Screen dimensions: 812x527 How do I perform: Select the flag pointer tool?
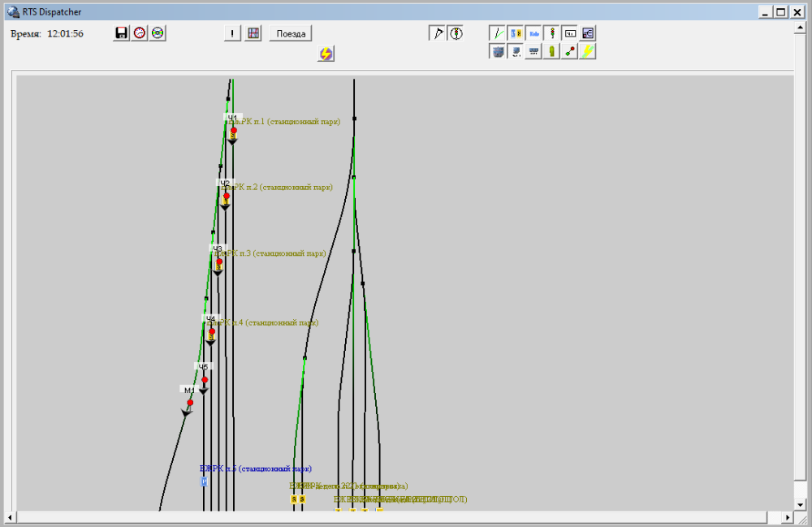pos(437,33)
